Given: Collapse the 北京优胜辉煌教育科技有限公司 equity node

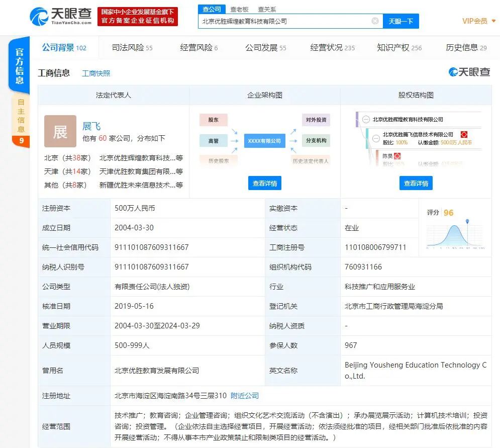Looking at the screenshot, I should pyautogui.click(x=365, y=120).
